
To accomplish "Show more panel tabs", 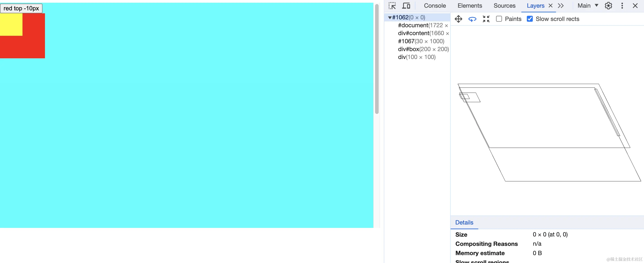I will 561,5.
